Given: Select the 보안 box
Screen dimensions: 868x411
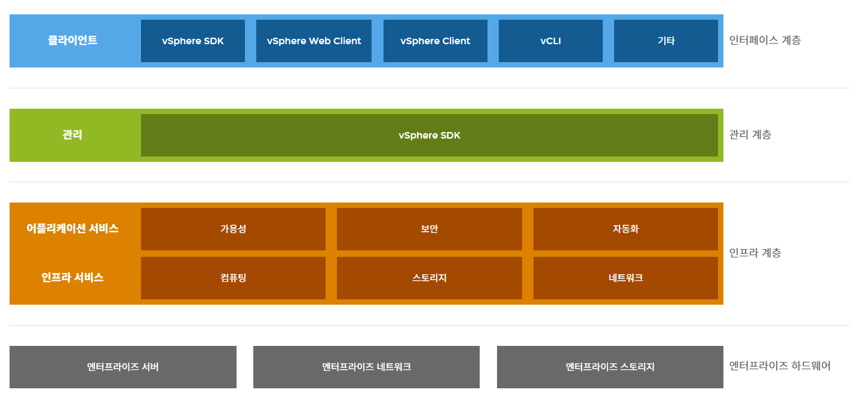Looking at the screenshot, I should pos(429,229).
